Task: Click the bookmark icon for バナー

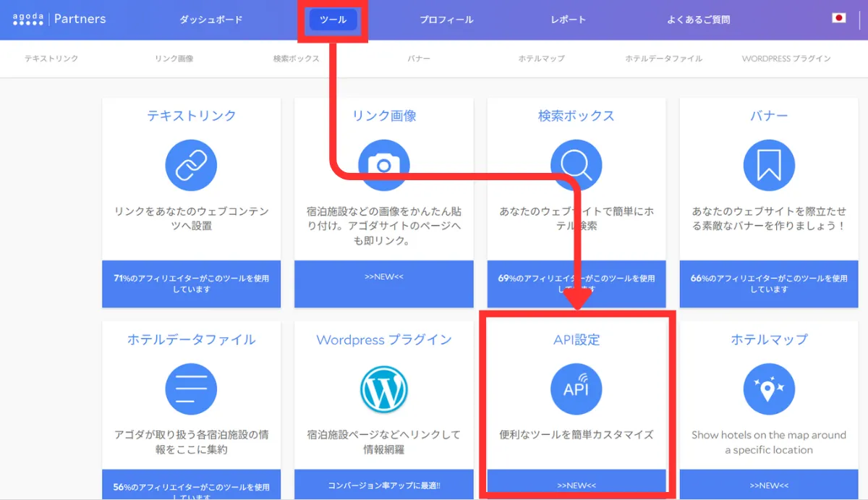Action: (769, 166)
